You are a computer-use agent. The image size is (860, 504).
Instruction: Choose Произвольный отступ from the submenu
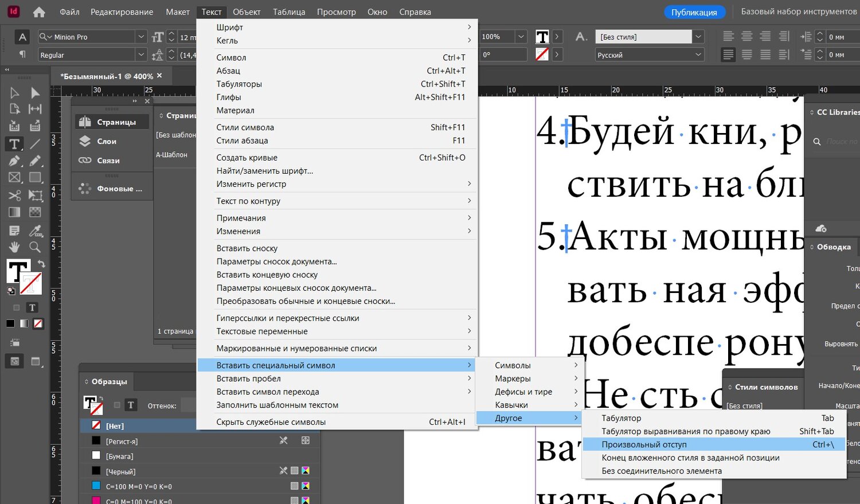pyautogui.click(x=644, y=444)
